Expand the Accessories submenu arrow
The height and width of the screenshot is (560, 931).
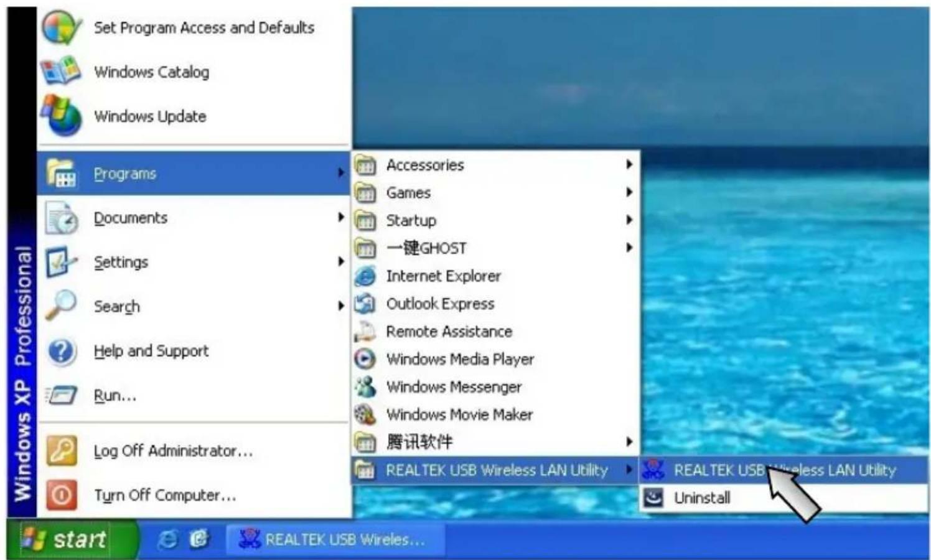(629, 164)
